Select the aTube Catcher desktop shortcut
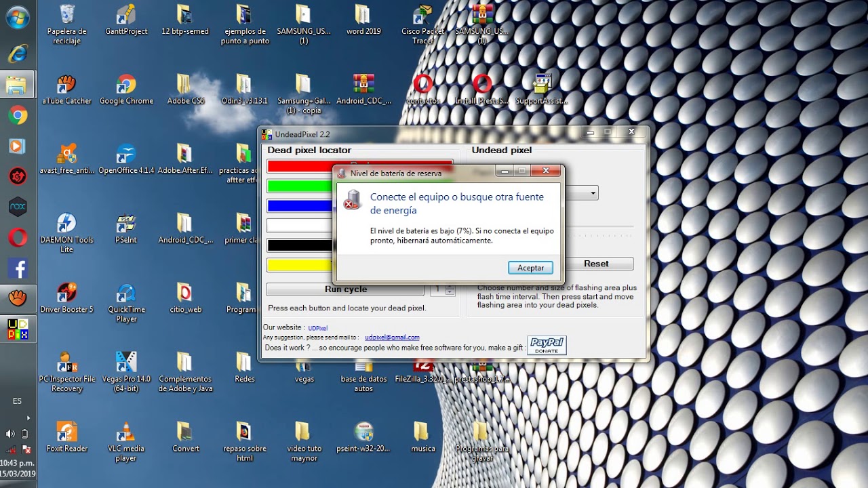The height and width of the screenshot is (488, 868). 66,90
